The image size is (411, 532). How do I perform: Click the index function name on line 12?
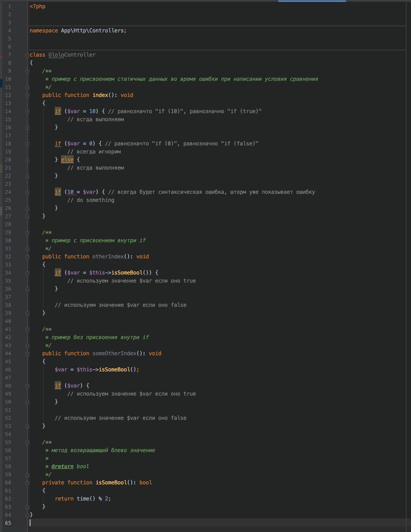pos(100,95)
